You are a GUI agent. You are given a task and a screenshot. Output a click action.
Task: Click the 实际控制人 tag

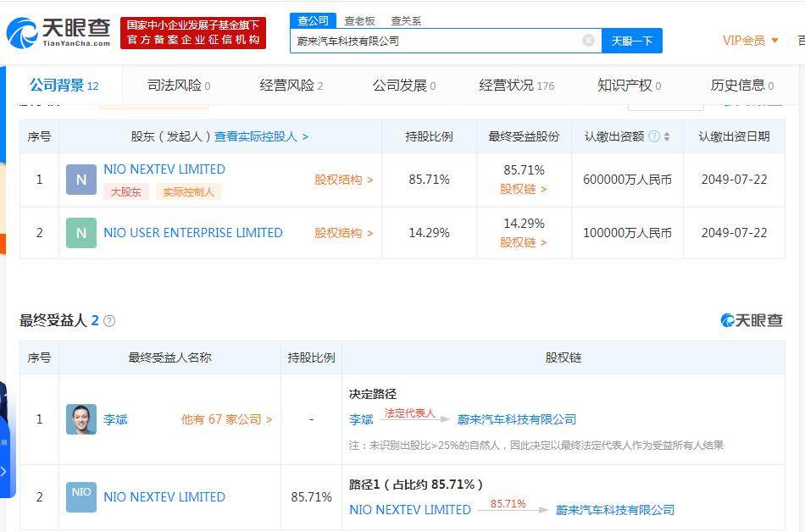coord(188,191)
